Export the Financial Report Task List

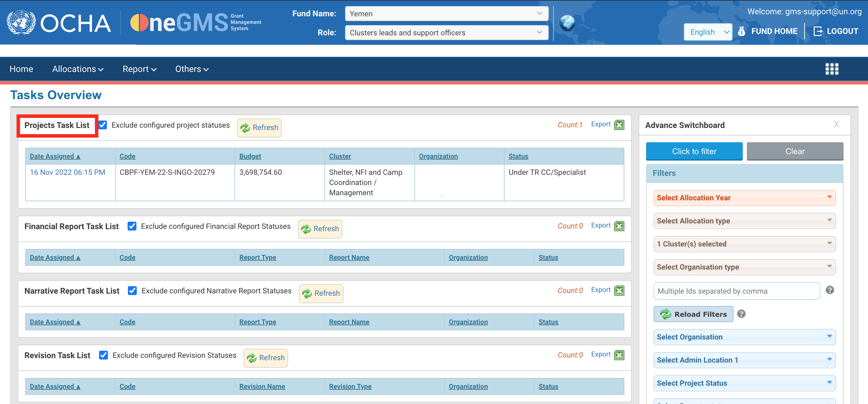coord(601,225)
